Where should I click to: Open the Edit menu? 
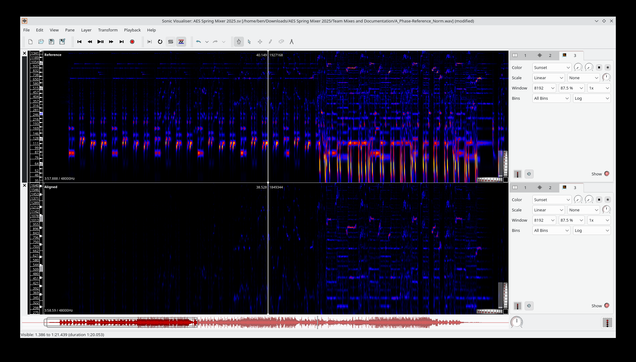(39, 30)
